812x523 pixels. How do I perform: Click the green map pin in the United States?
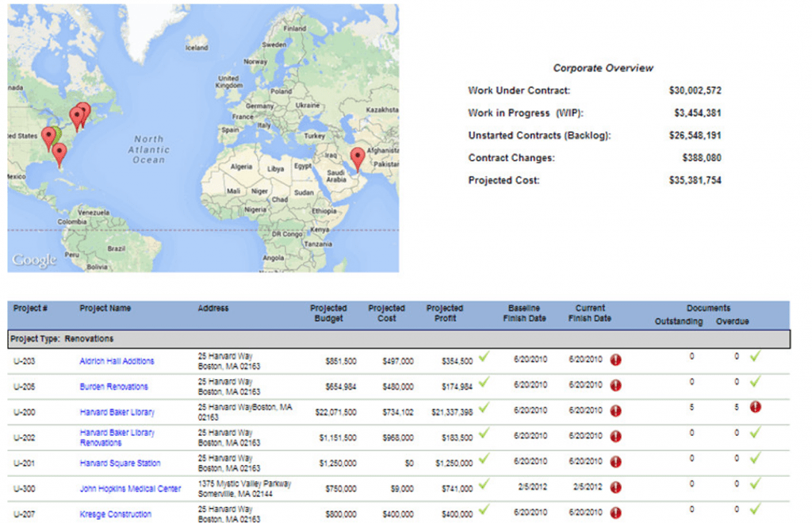pyautogui.click(x=57, y=134)
